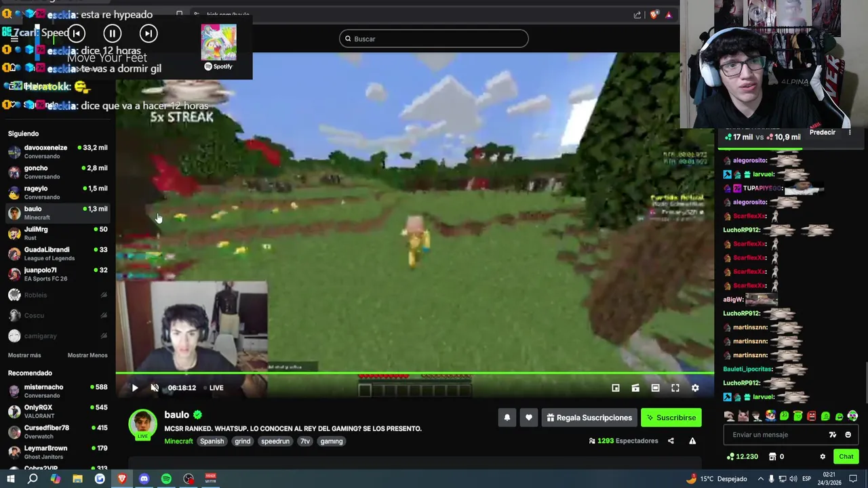Open the Minecraft category link
Viewport: 868px width, 488px height.
178,441
